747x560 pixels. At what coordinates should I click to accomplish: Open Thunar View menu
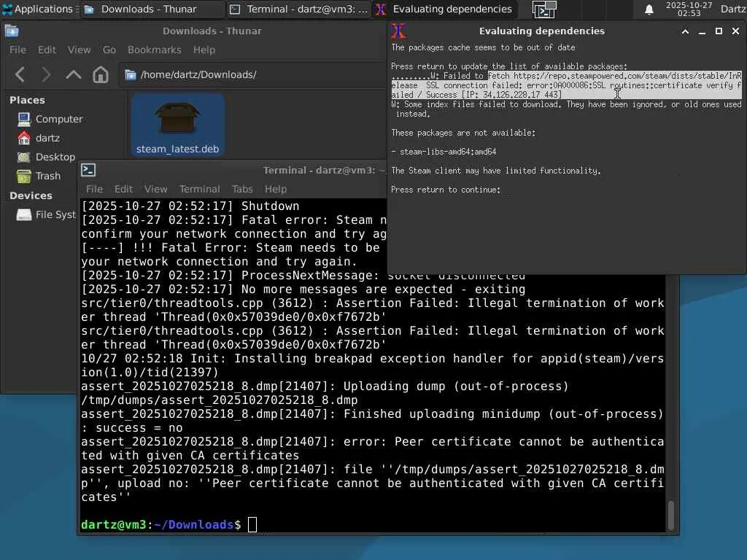click(x=79, y=50)
